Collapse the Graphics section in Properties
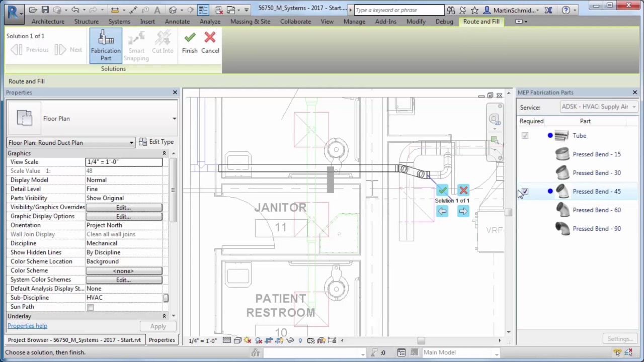Image resolution: width=644 pixels, height=362 pixels. coord(164,153)
